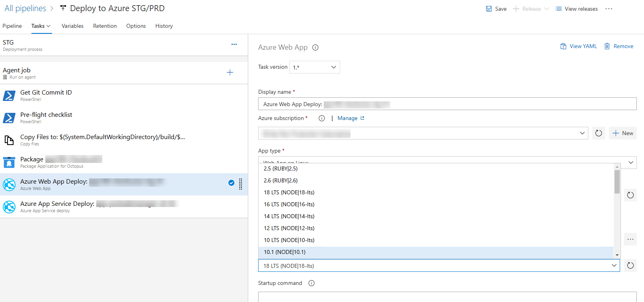Open the Options tab
Screen dimensions: 644x302
pos(136,26)
